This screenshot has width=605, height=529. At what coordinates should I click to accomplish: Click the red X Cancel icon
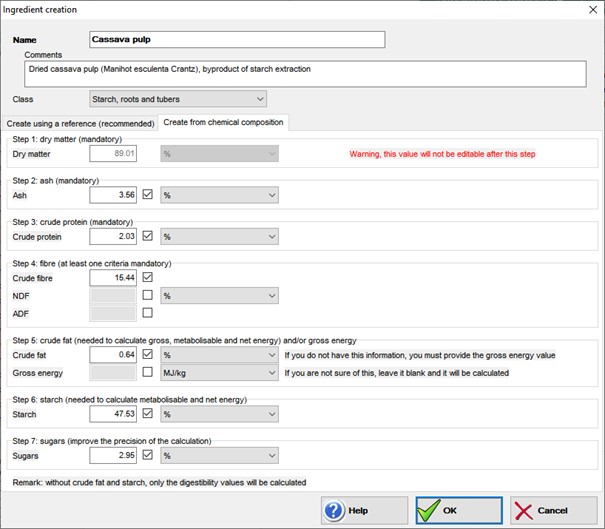coord(524,512)
